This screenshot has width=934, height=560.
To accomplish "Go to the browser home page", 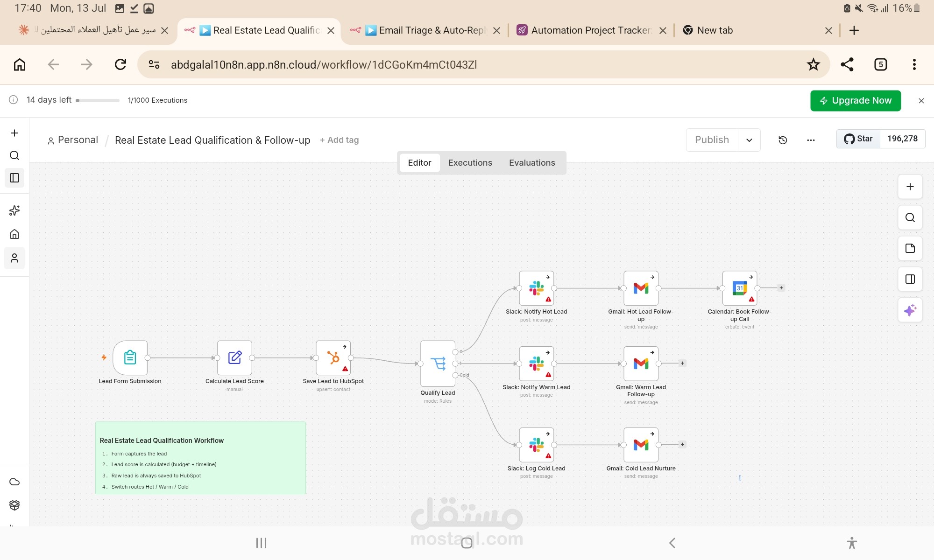I will (x=20, y=64).
